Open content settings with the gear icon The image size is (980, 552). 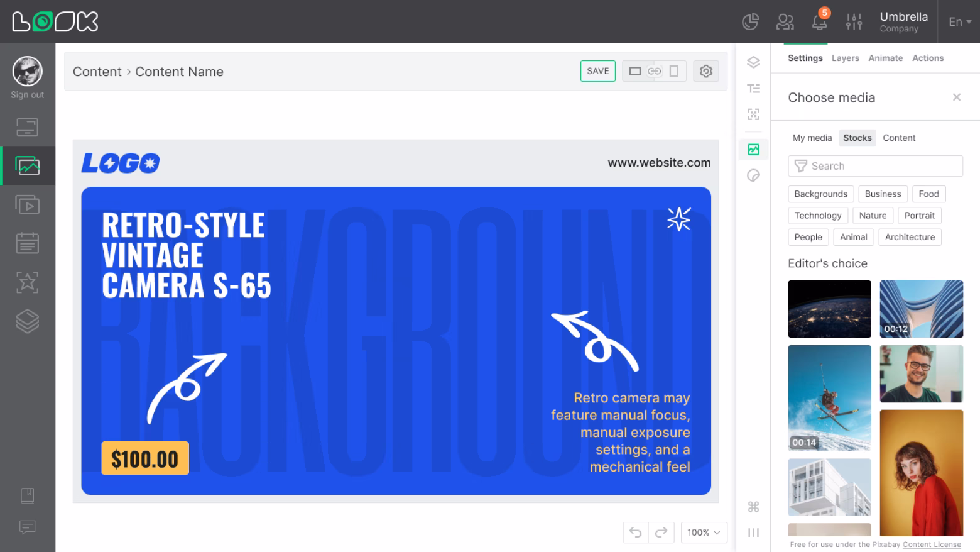(x=706, y=71)
